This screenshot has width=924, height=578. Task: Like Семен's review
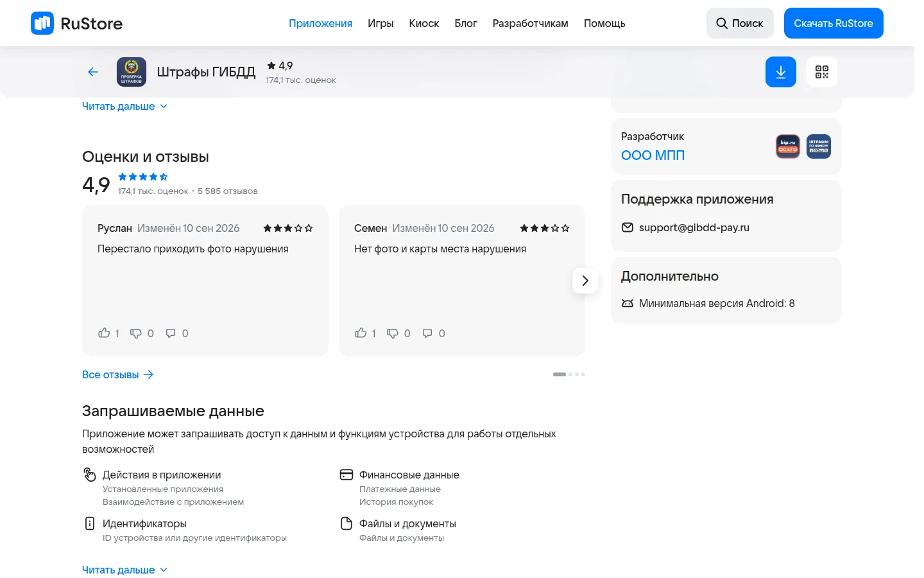click(361, 333)
